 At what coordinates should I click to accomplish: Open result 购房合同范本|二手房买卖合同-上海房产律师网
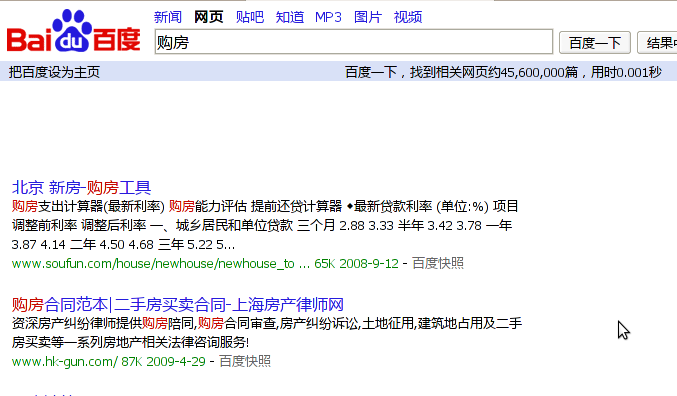(x=177, y=304)
